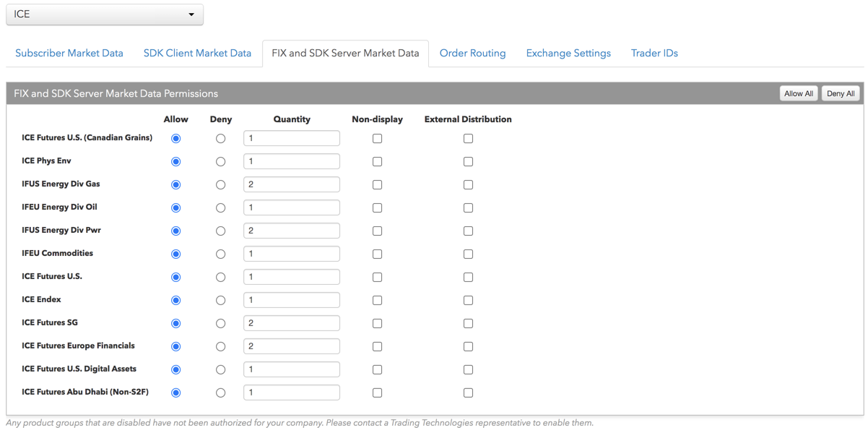Click the Deny All button
The height and width of the screenshot is (428, 868).
[x=841, y=93]
